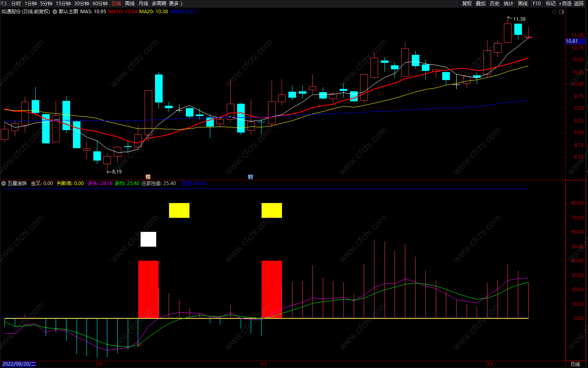Click month 12 marker on time axis

click(490, 364)
